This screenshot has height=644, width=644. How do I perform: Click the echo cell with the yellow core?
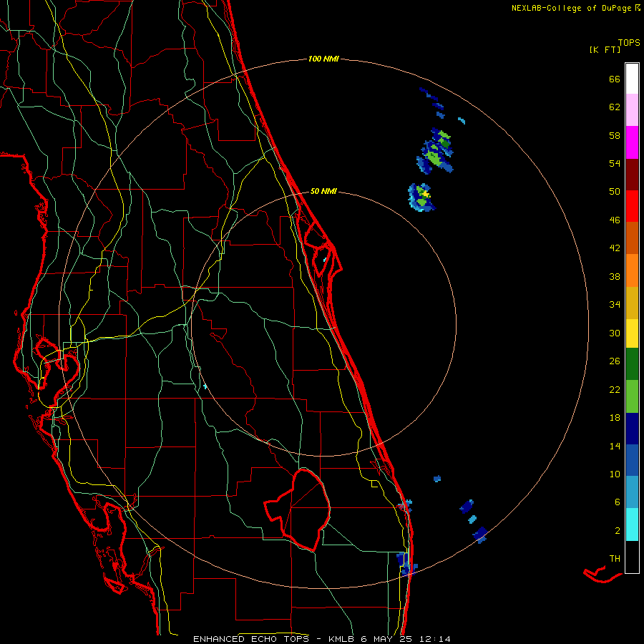tap(421, 197)
